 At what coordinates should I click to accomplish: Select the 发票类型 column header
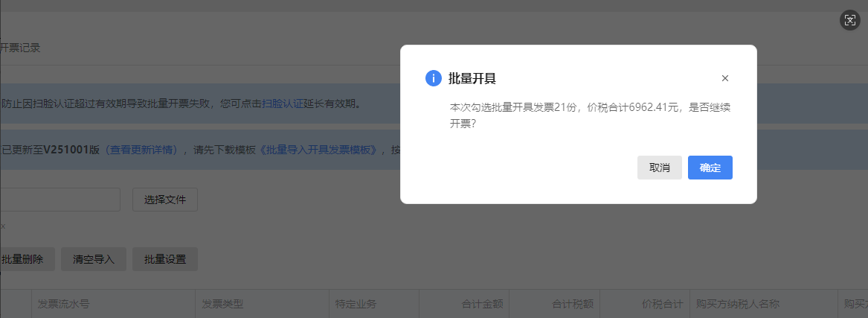click(223, 304)
